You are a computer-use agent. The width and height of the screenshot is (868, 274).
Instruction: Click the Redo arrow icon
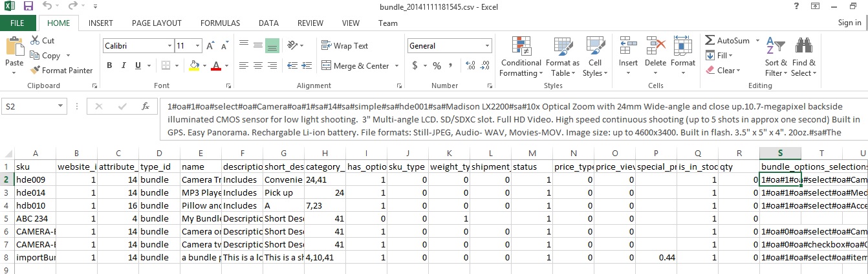point(73,6)
